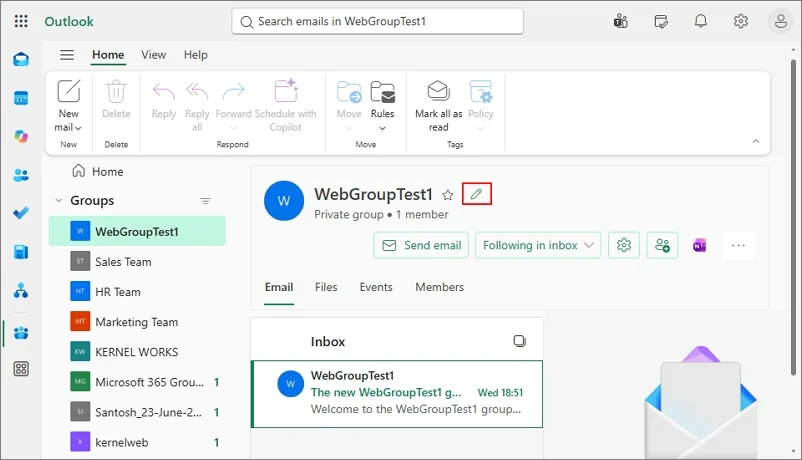Go to Home in the folder pane
802x460 pixels.
(x=98, y=171)
